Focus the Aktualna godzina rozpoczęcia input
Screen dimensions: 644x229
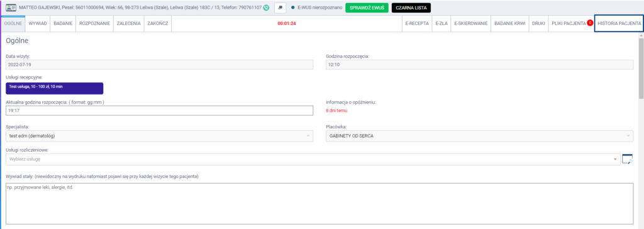[x=159, y=111]
